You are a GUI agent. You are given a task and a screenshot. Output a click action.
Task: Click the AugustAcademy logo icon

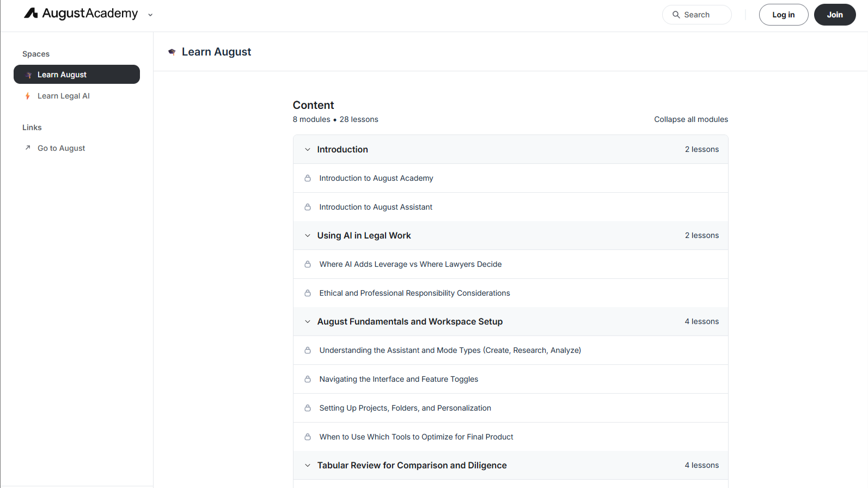click(x=31, y=14)
